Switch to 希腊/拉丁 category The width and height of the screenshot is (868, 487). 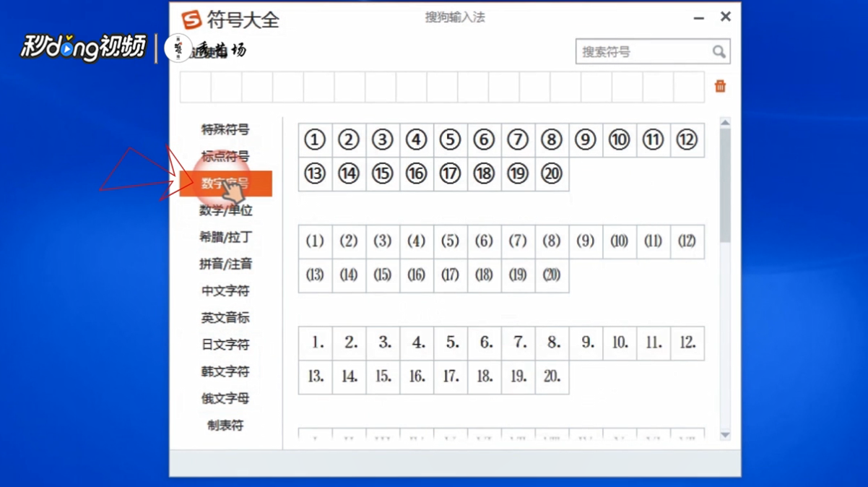point(225,237)
